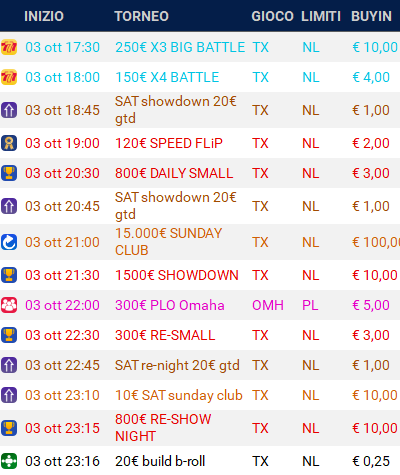
Task: Sort by the BUYIN column header
Action: [371, 16]
